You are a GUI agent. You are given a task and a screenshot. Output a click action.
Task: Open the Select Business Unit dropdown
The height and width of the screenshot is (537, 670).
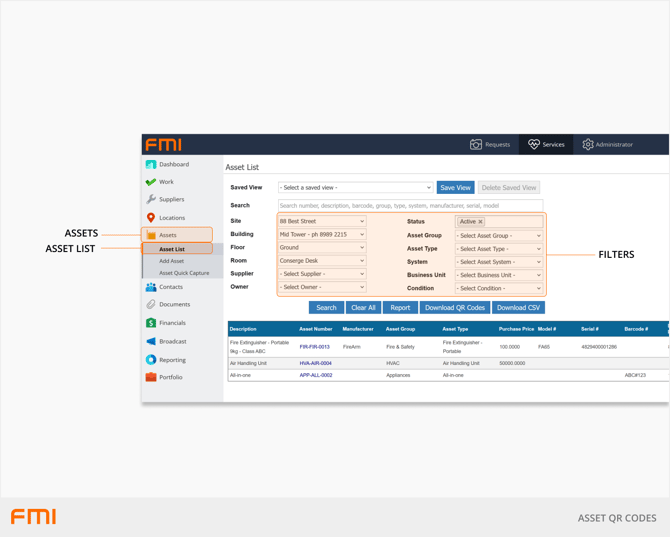pyautogui.click(x=499, y=275)
